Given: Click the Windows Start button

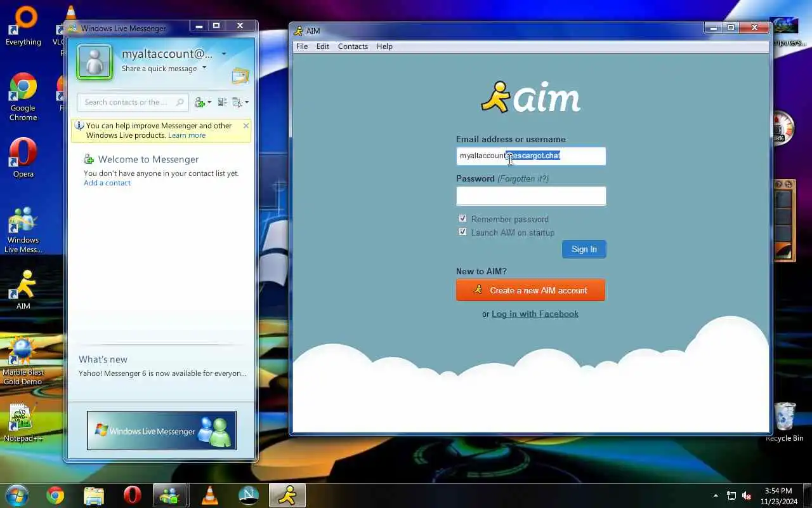Looking at the screenshot, I should click(x=17, y=495).
